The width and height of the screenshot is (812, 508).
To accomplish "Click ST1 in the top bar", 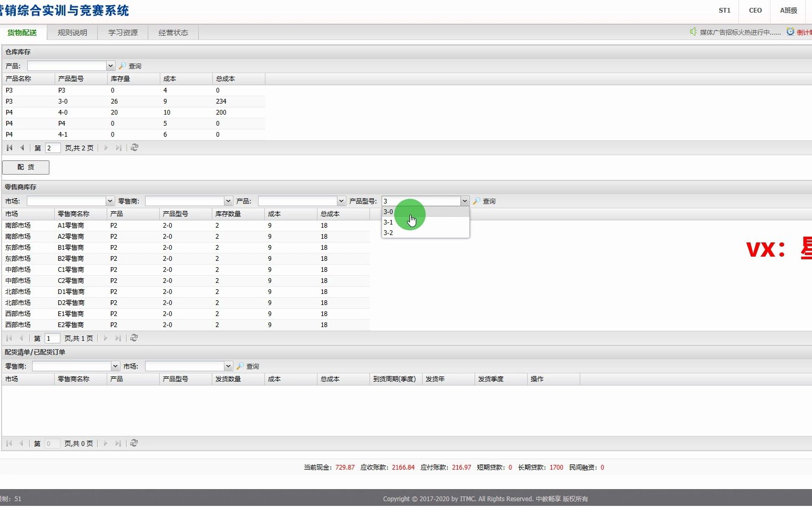I will (725, 11).
